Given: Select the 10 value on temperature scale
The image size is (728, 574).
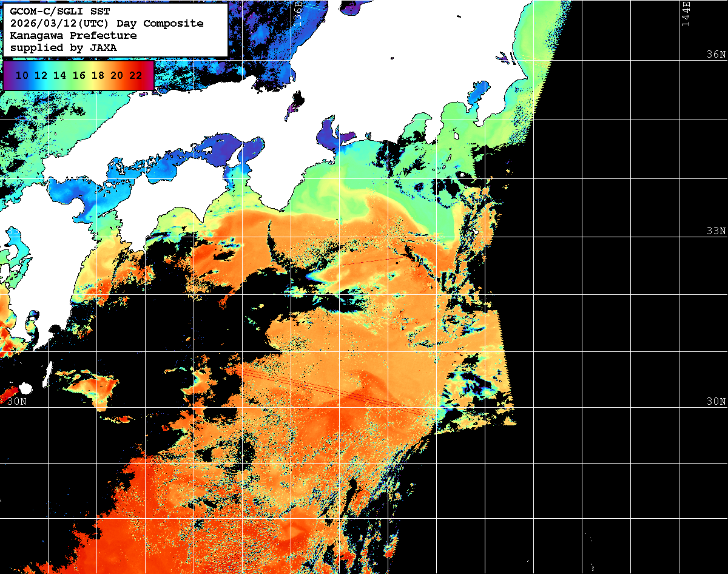Looking at the screenshot, I should [22, 75].
